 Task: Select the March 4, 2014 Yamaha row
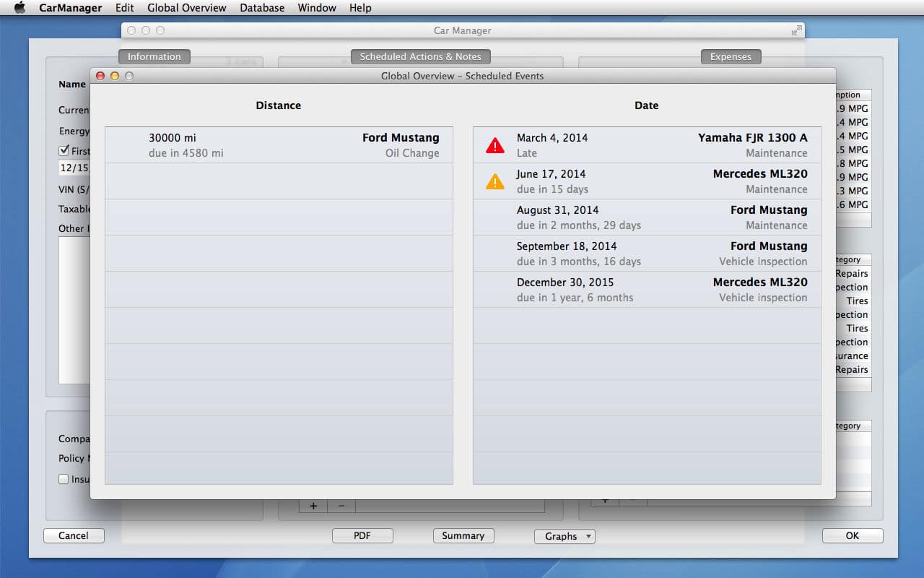pos(647,145)
